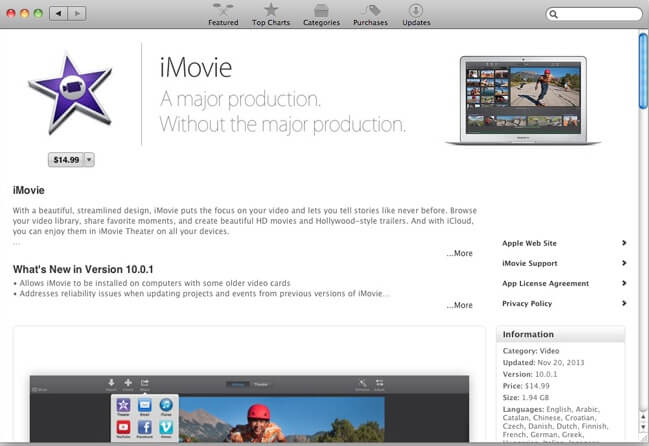The width and height of the screenshot is (649, 446).
Task: Click the Share icon in screenshot toolbar
Action: coord(144,383)
